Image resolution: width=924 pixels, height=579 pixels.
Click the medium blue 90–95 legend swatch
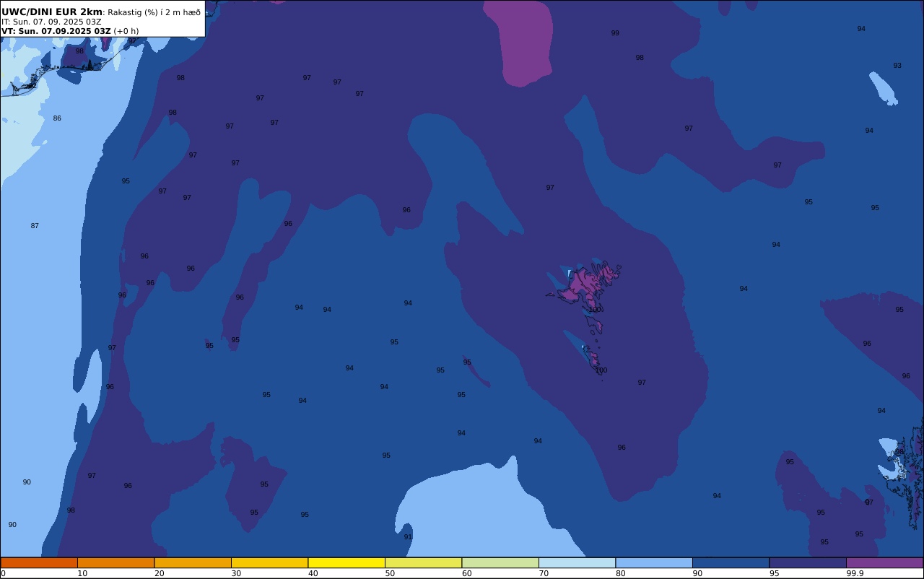[x=731, y=562]
